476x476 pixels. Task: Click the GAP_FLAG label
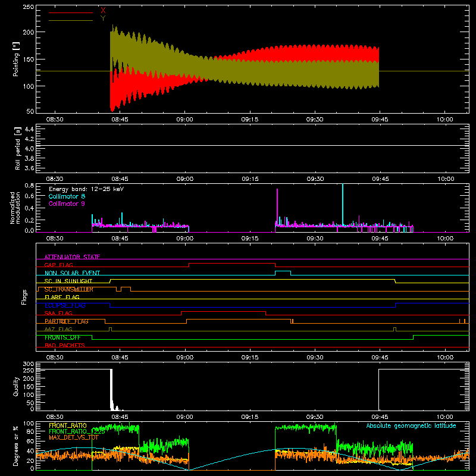click(x=59, y=265)
